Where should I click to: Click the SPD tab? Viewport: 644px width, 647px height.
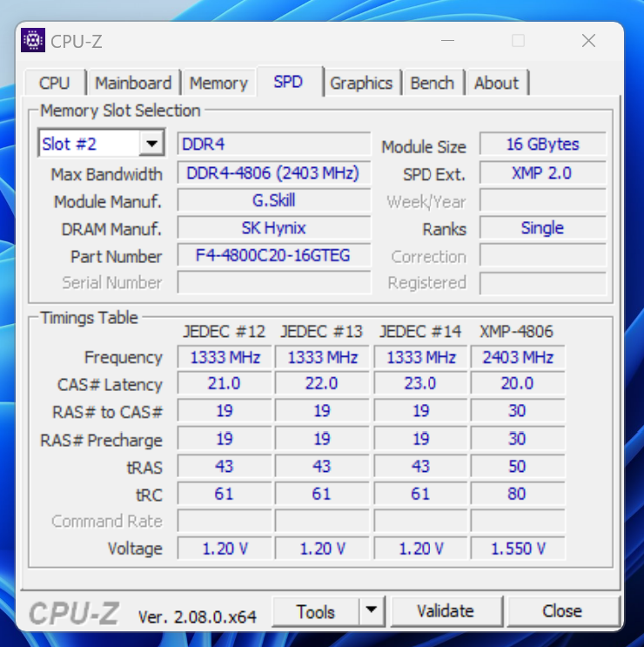288,82
